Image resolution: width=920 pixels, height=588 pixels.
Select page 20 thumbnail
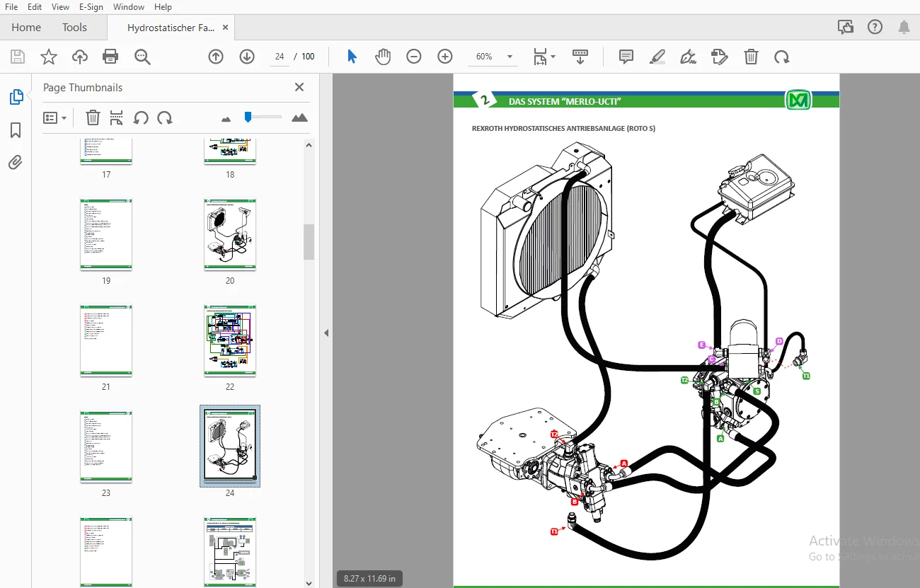coord(230,234)
